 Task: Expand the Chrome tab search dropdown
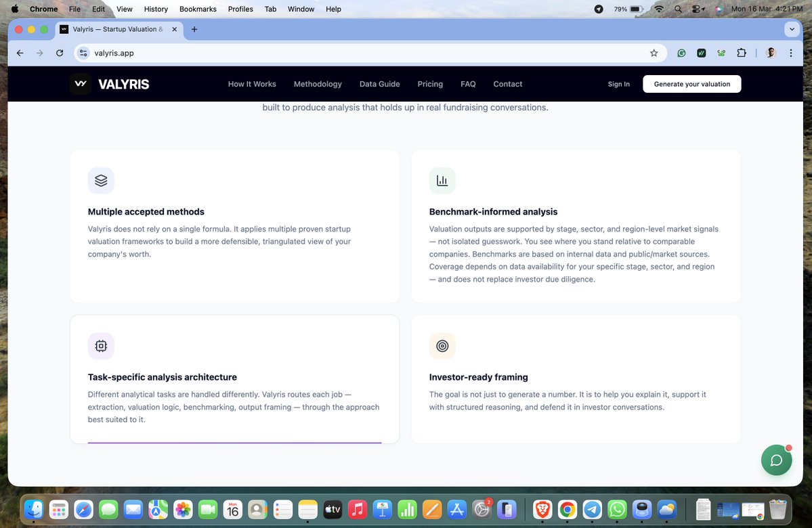pyautogui.click(x=792, y=30)
